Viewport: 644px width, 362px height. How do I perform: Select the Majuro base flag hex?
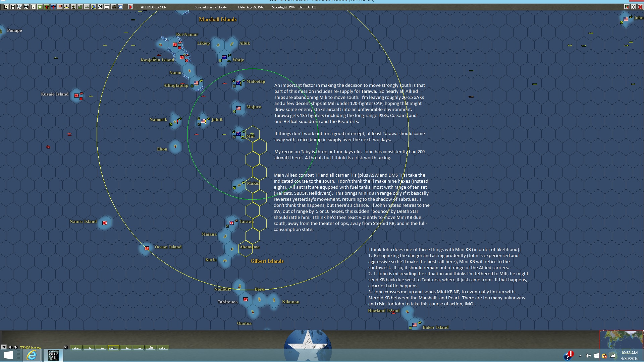[x=238, y=108]
